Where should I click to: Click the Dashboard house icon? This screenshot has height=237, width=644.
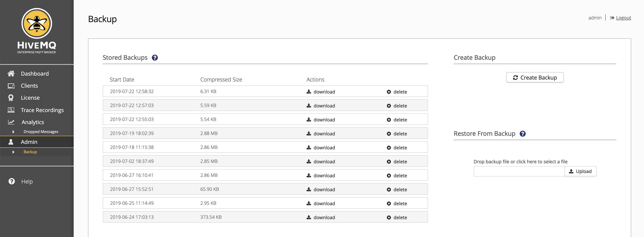(x=11, y=74)
